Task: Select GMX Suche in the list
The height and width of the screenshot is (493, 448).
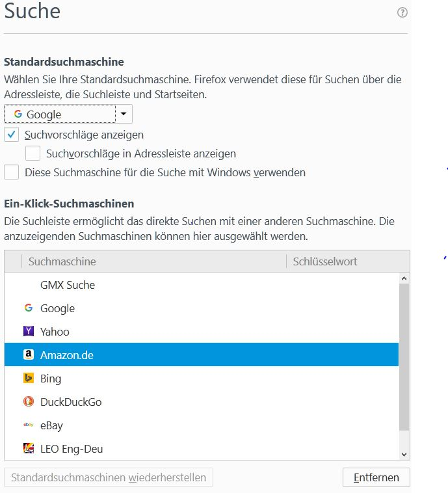Action: point(68,285)
